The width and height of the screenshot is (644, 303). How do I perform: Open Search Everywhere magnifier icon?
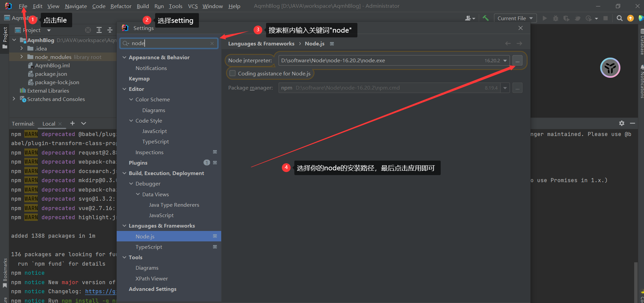(619, 18)
